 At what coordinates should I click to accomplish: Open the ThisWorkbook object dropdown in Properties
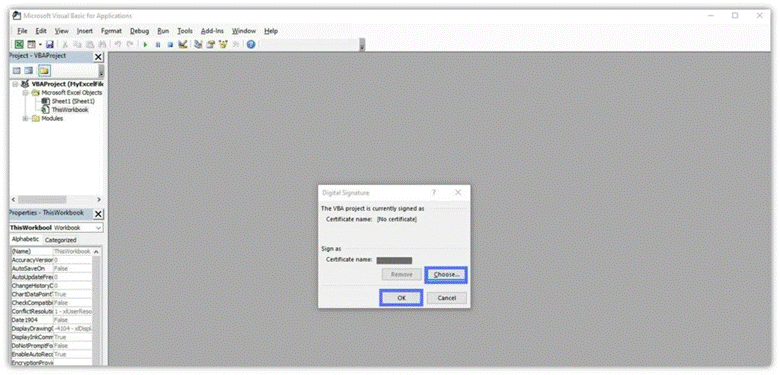tap(98, 227)
